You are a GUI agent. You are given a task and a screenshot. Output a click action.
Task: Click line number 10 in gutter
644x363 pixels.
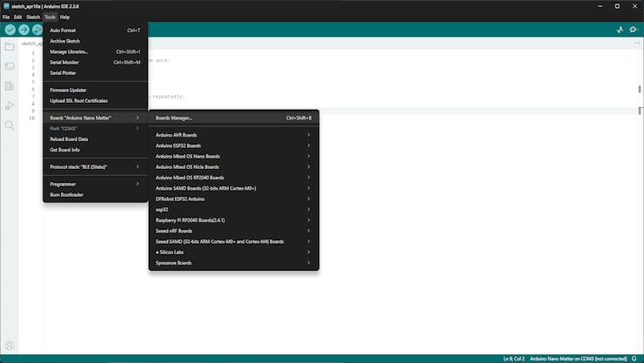(x=32, y=118)
